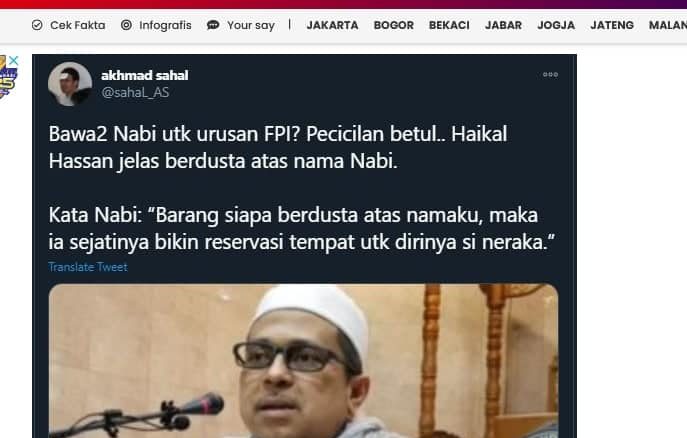Select the JOGJA region tab
Screen dimensions: 687x438
(556, 25)
